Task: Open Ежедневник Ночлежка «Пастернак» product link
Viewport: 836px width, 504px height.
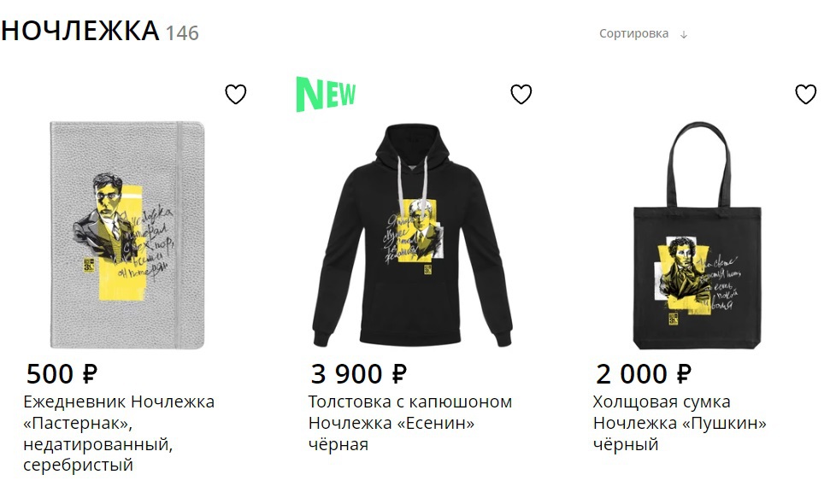Action: [x=118, y=433]
